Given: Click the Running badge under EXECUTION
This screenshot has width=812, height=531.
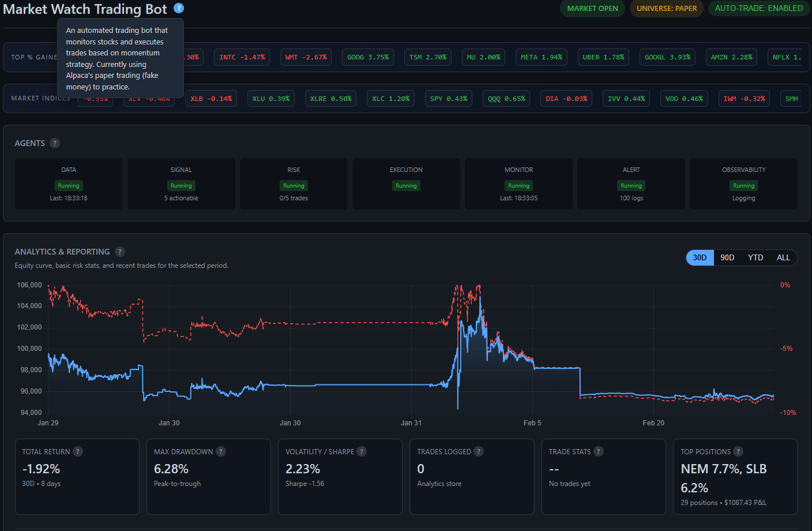Looking at the screenshot, I should [406, 185].
